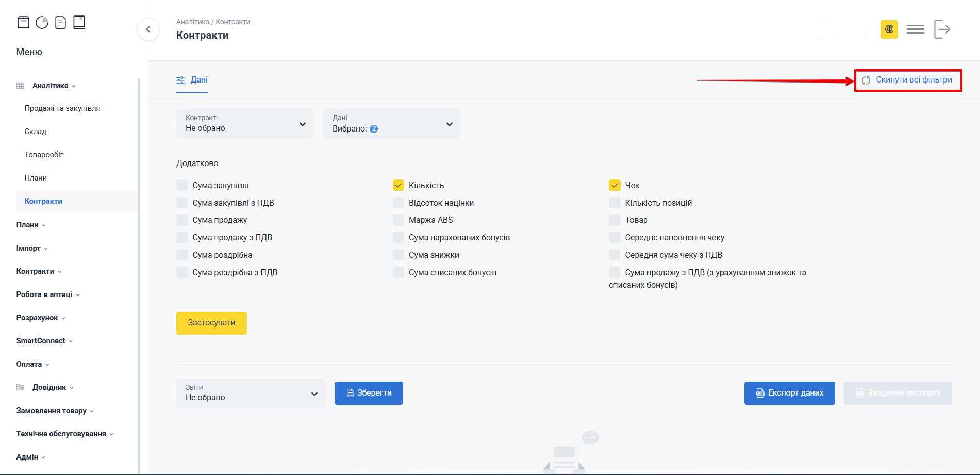Click the yellow globe language icon
980x475 pixels.
[889, 29]
